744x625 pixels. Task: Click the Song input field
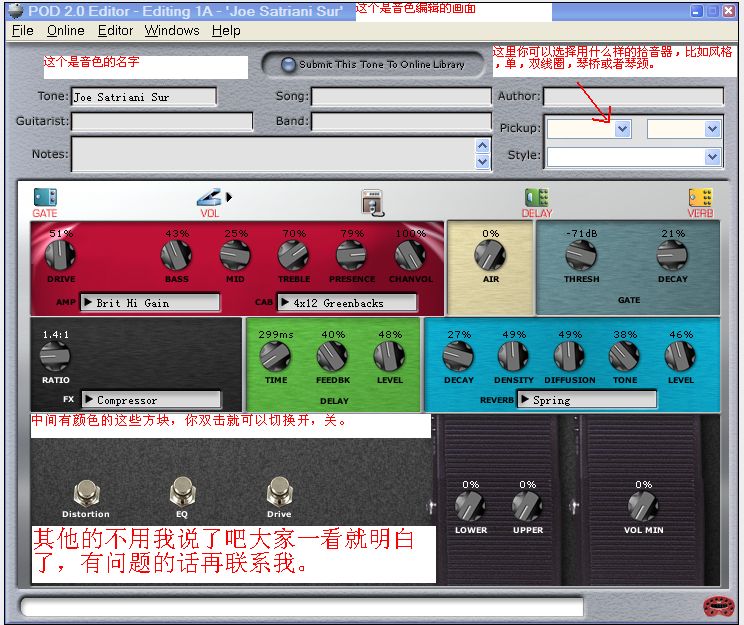pos(401,96)
